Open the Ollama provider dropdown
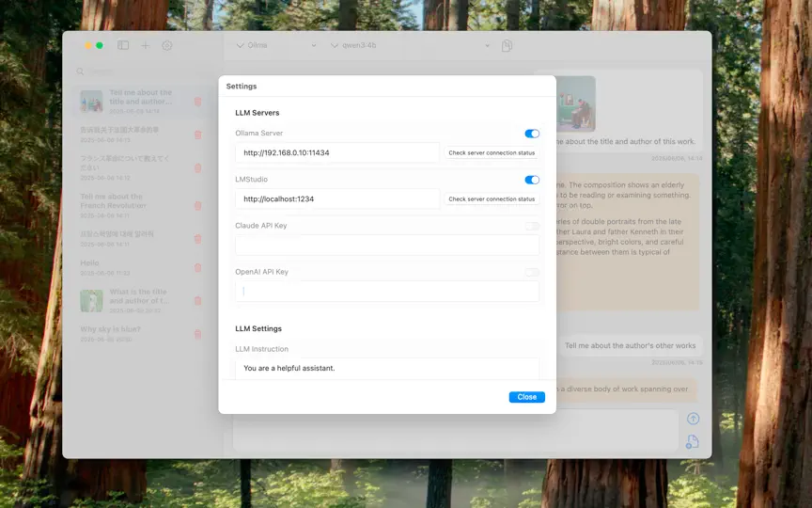The width and height of the screenshot is (812, 508). coord(275,45)
